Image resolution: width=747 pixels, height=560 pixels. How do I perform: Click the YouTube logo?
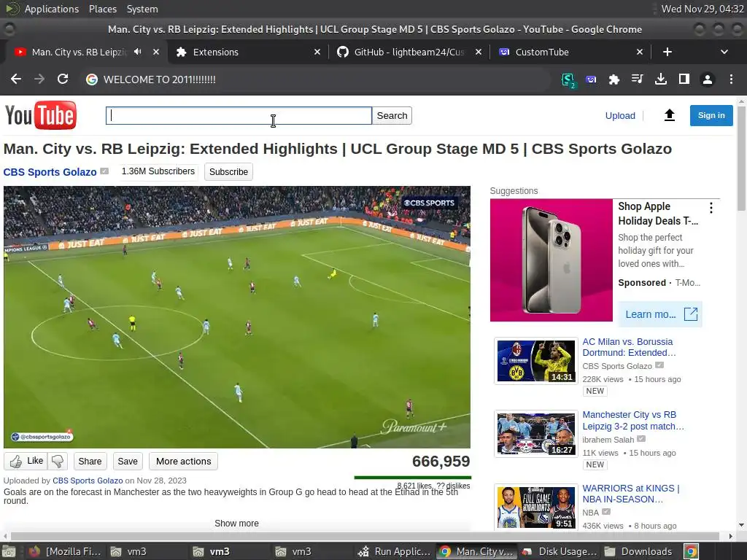point(41,115)
